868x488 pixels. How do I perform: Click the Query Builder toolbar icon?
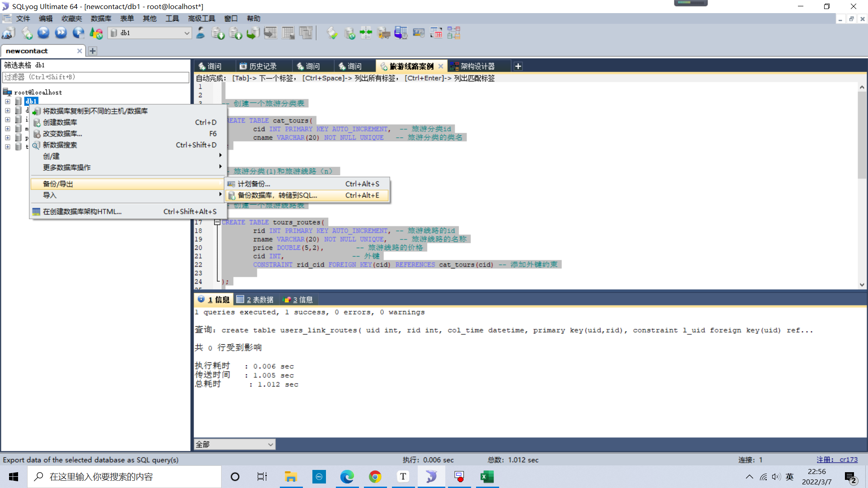pyautogui.click(x=436, y=33)
